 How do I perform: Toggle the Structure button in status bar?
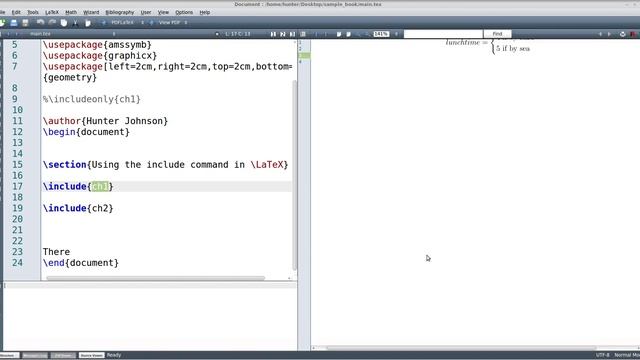(9, 356)
